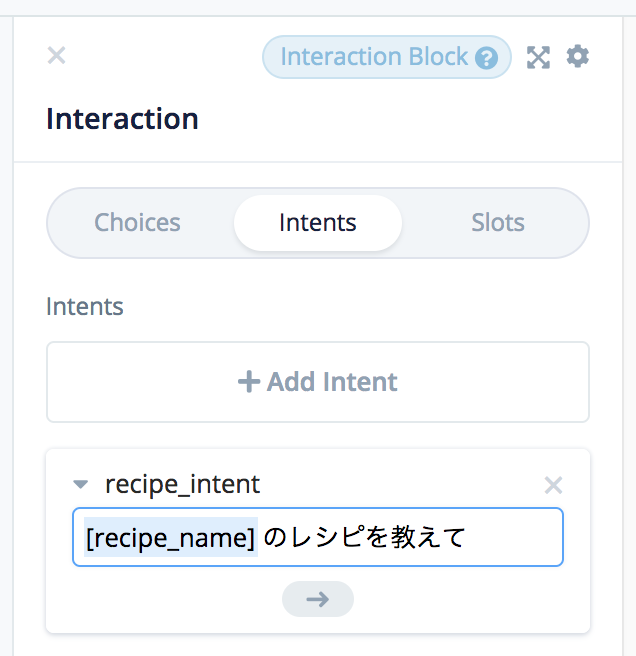Collapse the recipe_intent section triangle

coord(81,485)
